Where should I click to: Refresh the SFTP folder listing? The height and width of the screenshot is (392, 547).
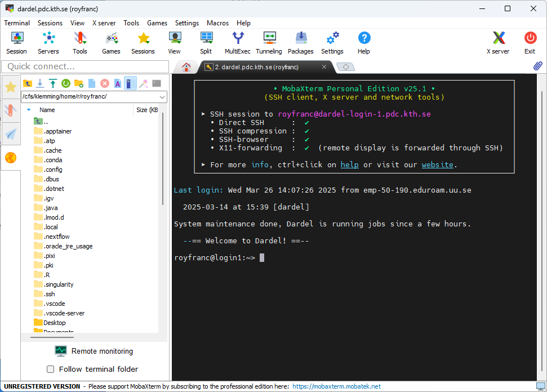[x=66, y=83]
